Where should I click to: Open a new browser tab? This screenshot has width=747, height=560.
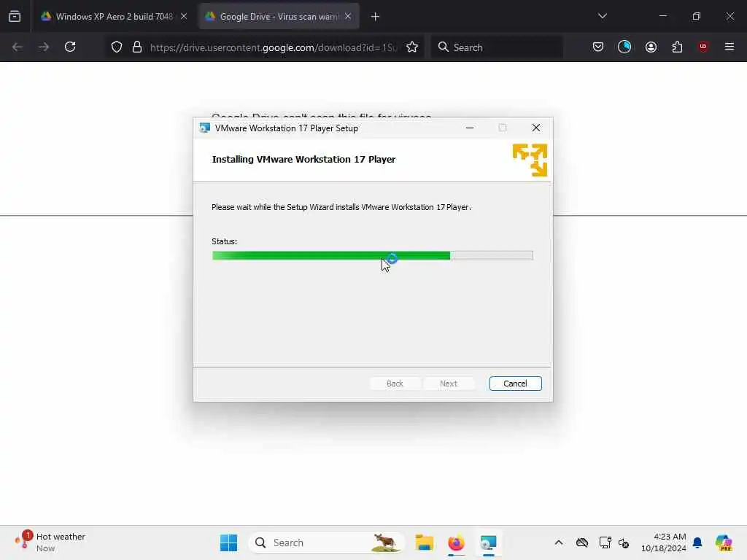coord(376,17)
